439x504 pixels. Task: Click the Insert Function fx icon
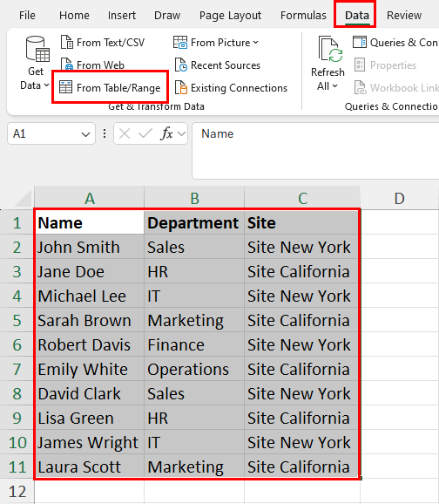[x=166, y=133]
